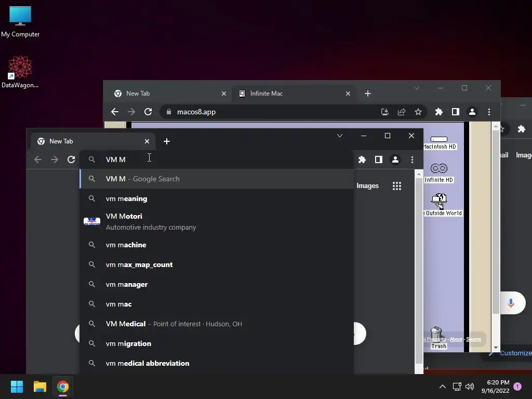Open profile icon in macos8.app window
The height and width of the screenshot is (399, 532).
coord(472,112)
